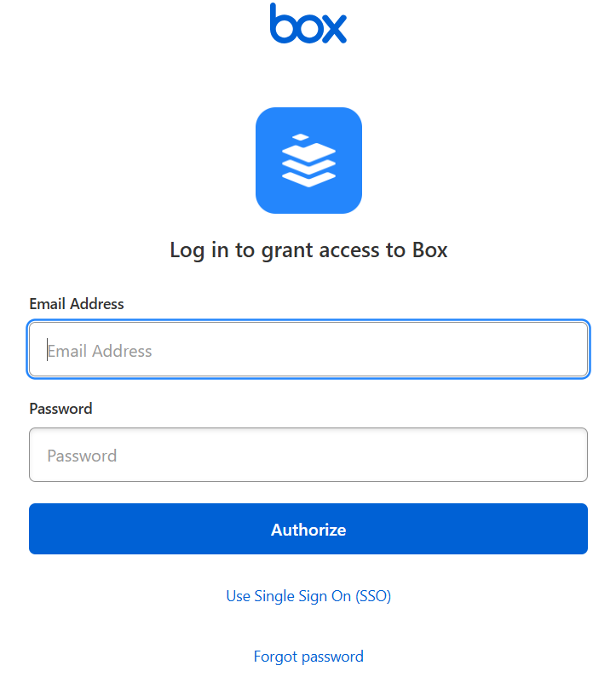Click the 'Log in to grant access' heading
616x677 pixels.
(308, 250)
